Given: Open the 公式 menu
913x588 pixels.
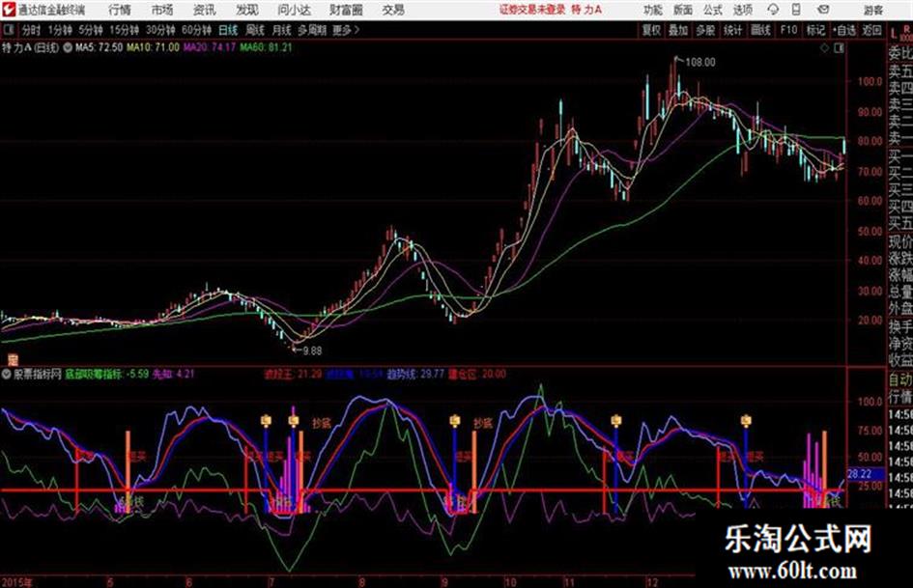Looking at the screenshot, I should (x=713, y=10).
